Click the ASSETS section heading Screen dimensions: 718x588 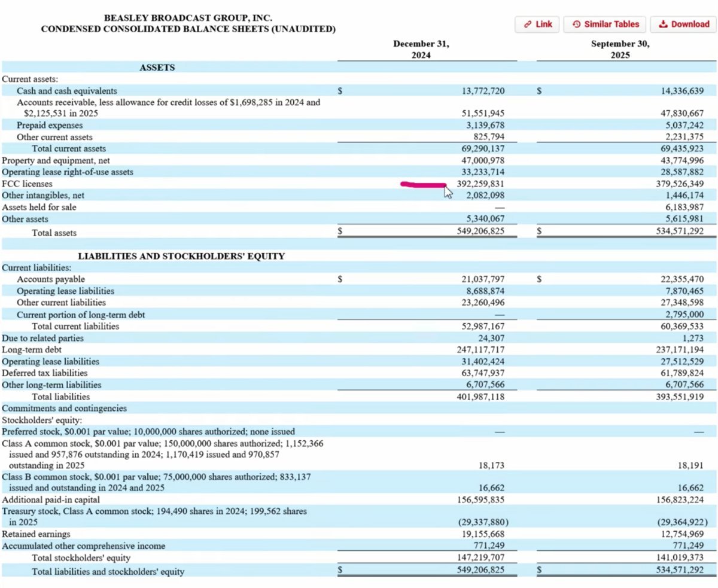(157, 68)
